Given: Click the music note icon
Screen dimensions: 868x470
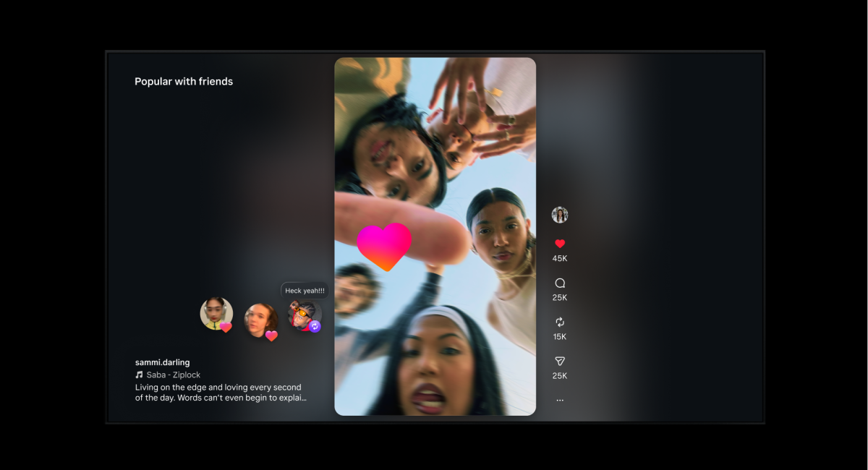Looking at the screenshot, I should 139,375.
